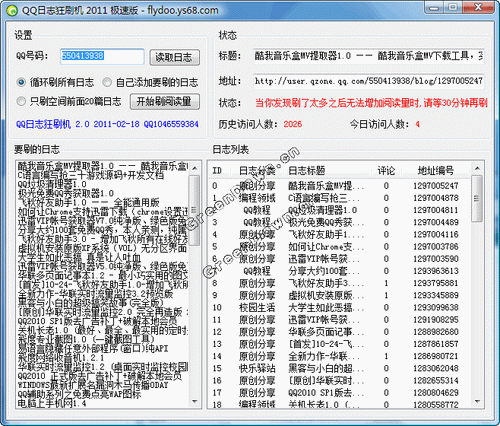Select list entry QQ辅助系列之免费点亮WAP图标
Screen dimensions: 500x426
coord(80,394)
